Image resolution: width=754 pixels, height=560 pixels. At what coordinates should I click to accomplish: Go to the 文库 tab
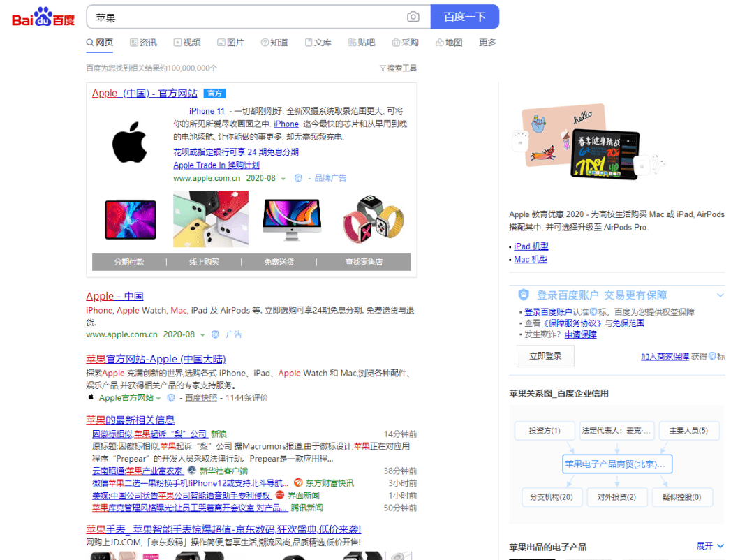[318, 43]
